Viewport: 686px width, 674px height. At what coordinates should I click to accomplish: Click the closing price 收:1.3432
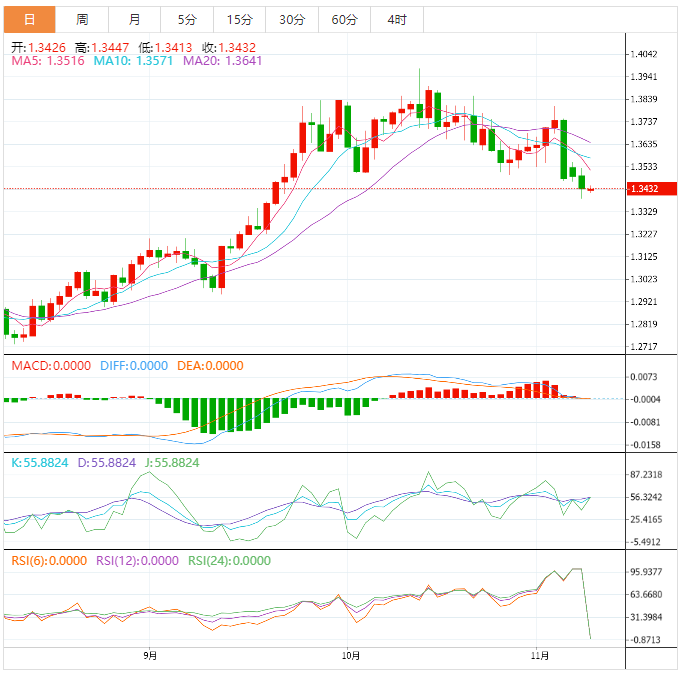(x=229, y=47)
